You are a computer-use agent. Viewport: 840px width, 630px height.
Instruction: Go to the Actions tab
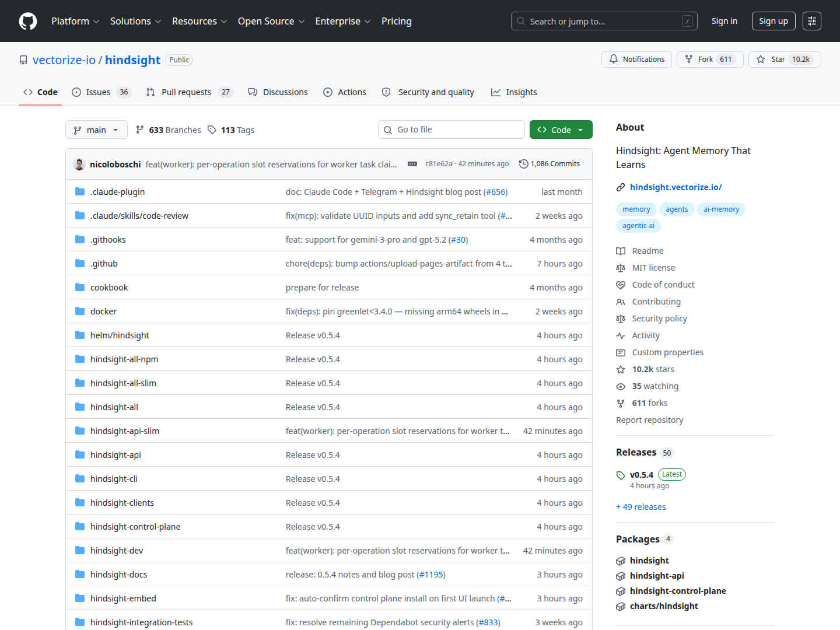point(345,92)
